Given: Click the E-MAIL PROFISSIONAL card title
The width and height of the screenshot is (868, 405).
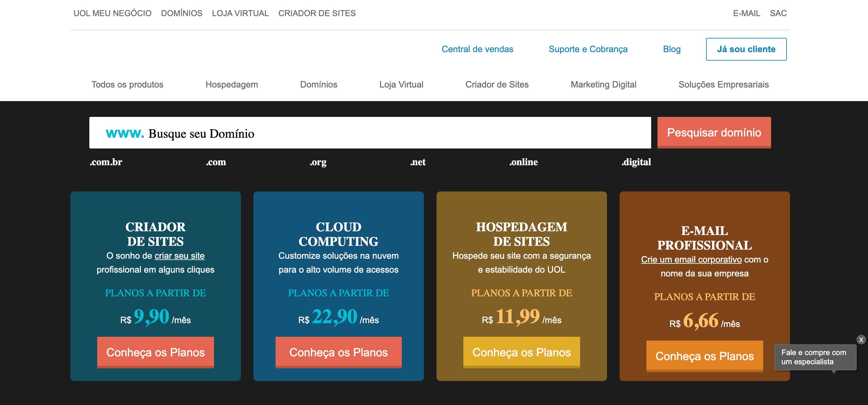Looking at the screenshot, I should pyautogui.click(x=704, y=238).
